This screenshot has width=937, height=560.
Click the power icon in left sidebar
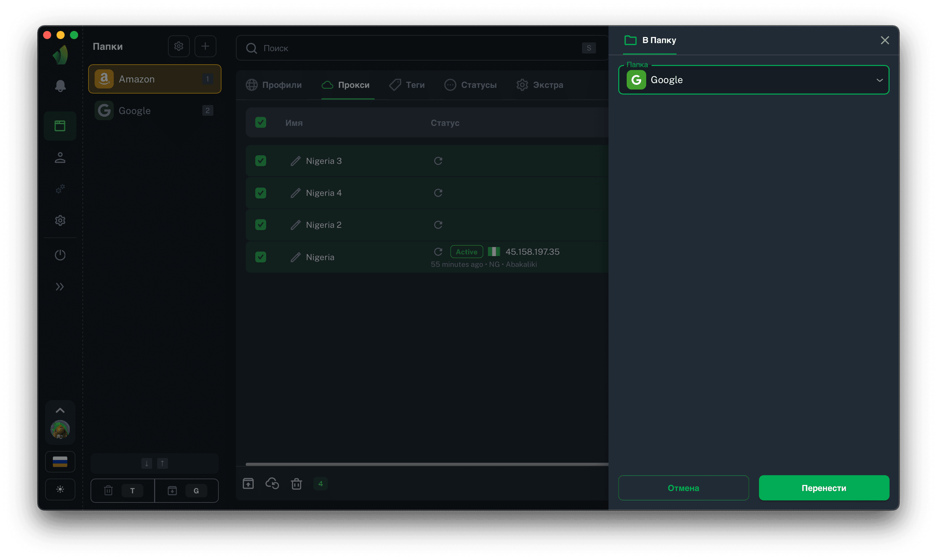click(x=60, y=255)
